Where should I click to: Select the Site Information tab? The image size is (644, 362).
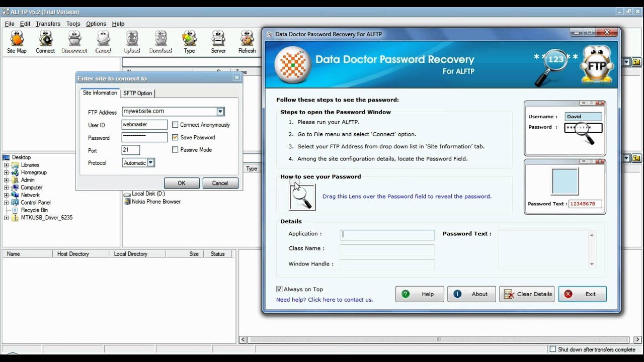click(100, 93)
